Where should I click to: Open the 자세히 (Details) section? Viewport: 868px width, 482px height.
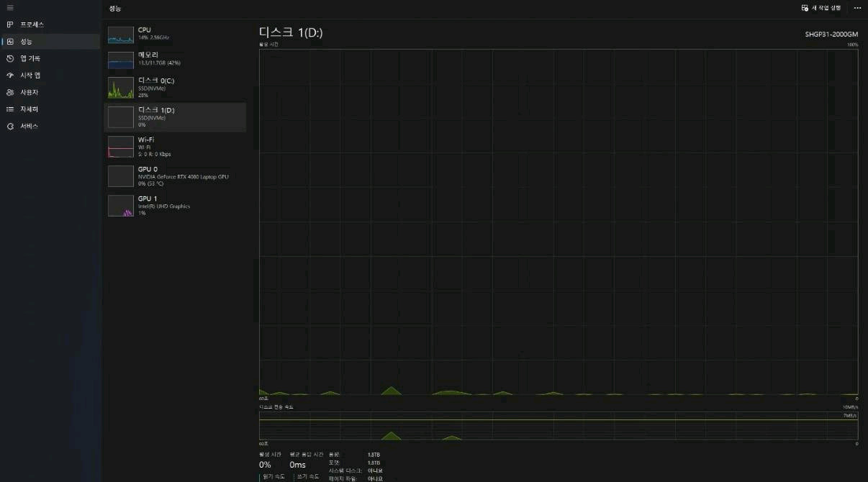click(x=32, y=109)
